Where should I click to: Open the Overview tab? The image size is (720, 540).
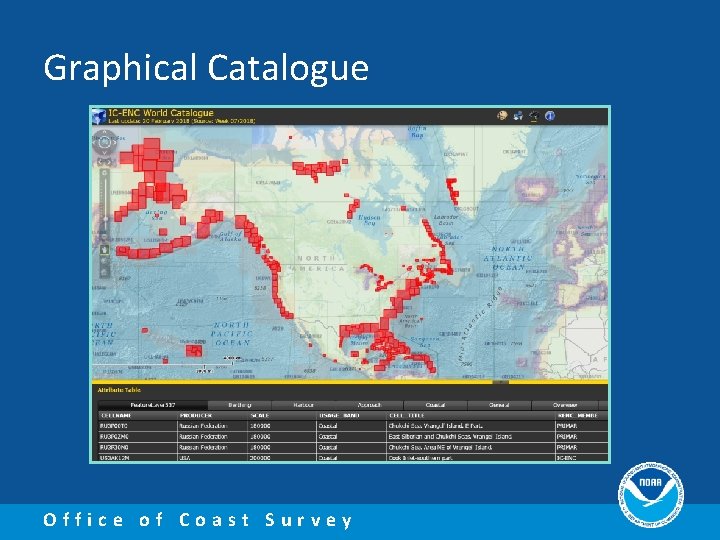pyautogui.click(x=565, y=405)
